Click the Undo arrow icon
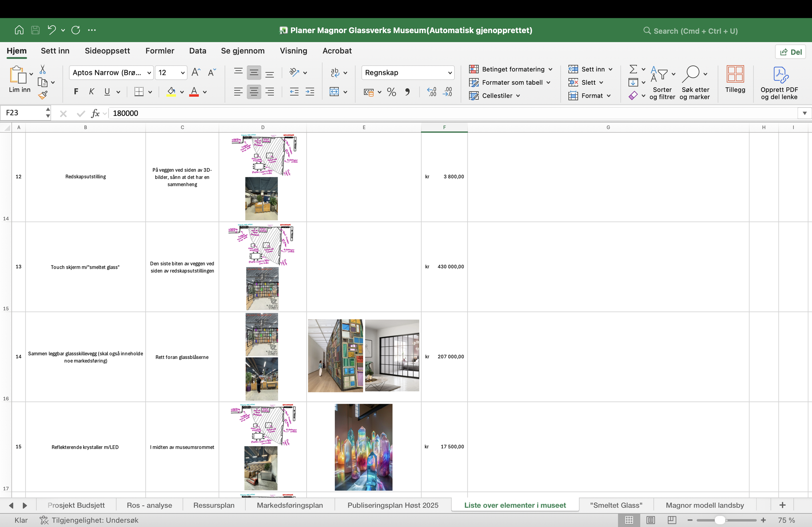 (x=52, y=30)
